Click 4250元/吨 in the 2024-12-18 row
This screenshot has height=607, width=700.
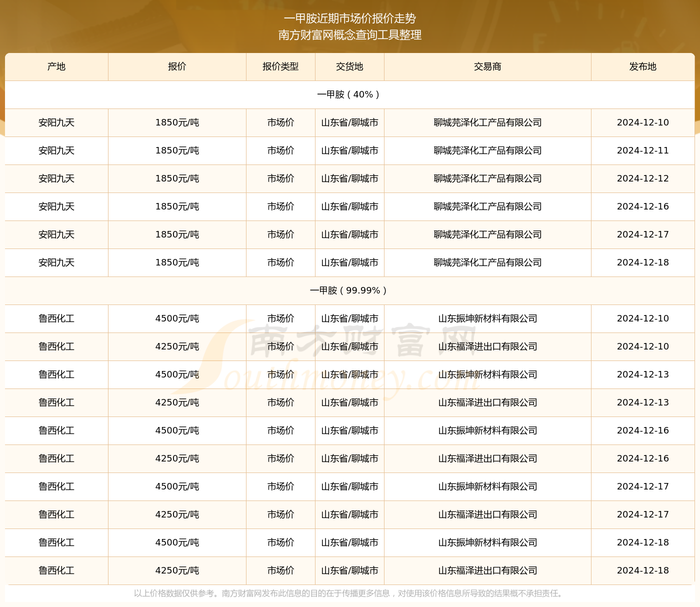pos(177,570)
